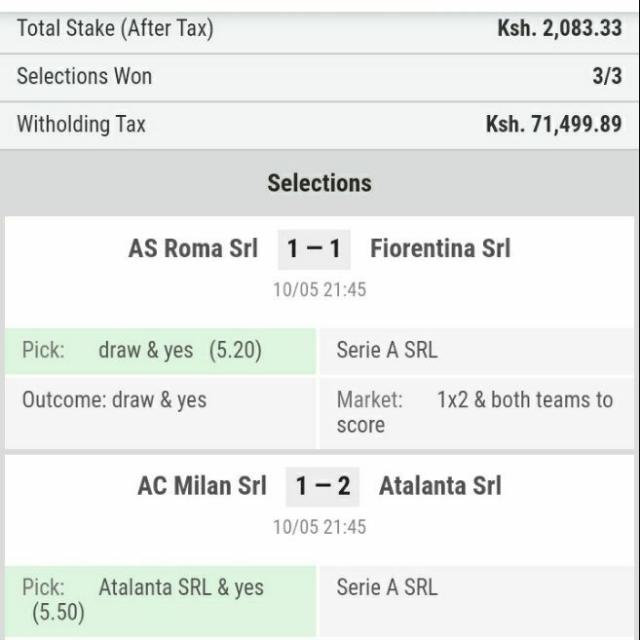Select the Atalanta SRL & yes (5.50) pick cell

[160, 601]
